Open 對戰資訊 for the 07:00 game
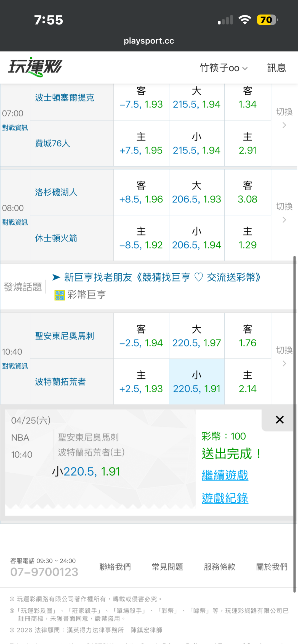The width and height of the screenshot is (298, 644). [15, 128]
